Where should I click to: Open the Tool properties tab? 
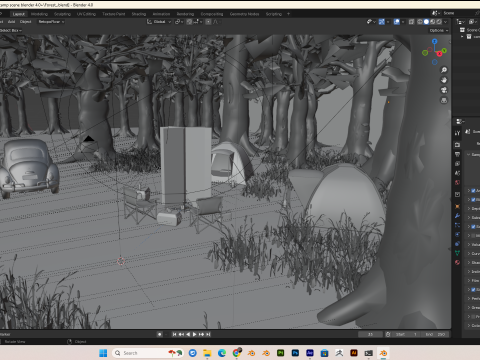(x=457, y=133)
